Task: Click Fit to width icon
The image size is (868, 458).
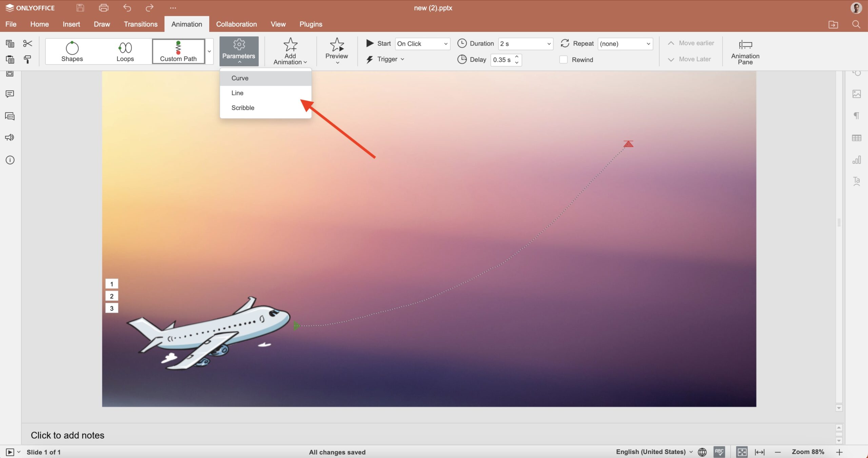Action: [759, 452]
